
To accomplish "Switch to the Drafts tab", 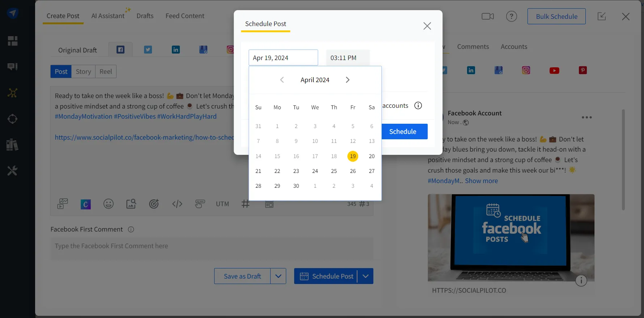I will [145, 16].
